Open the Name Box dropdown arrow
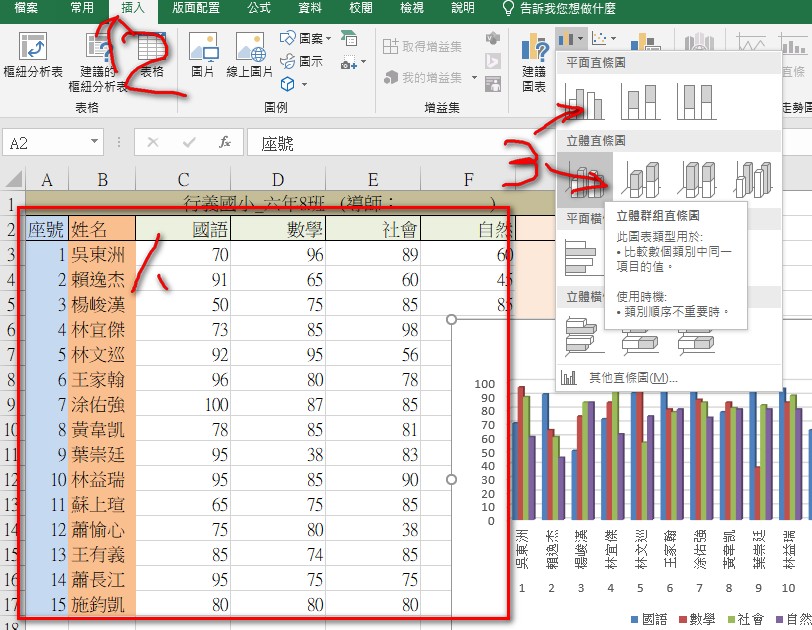 [94, 141]
